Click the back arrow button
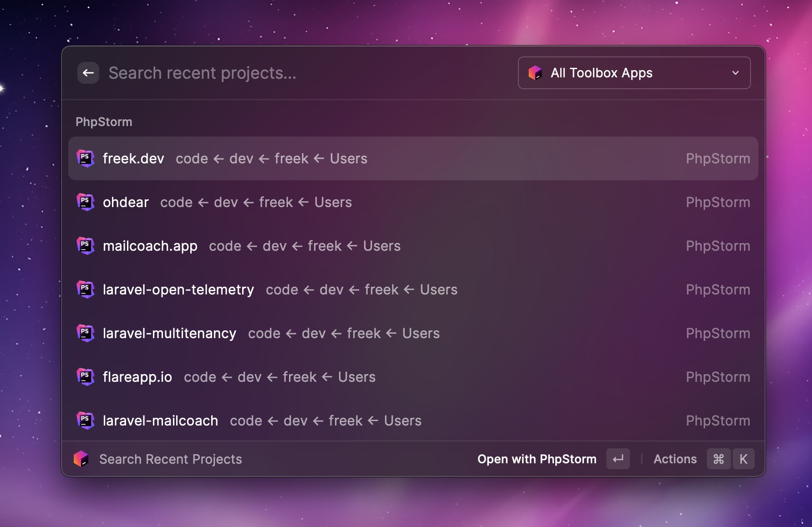Viewport: 812px width, 527px height. (x=88, y=73)
